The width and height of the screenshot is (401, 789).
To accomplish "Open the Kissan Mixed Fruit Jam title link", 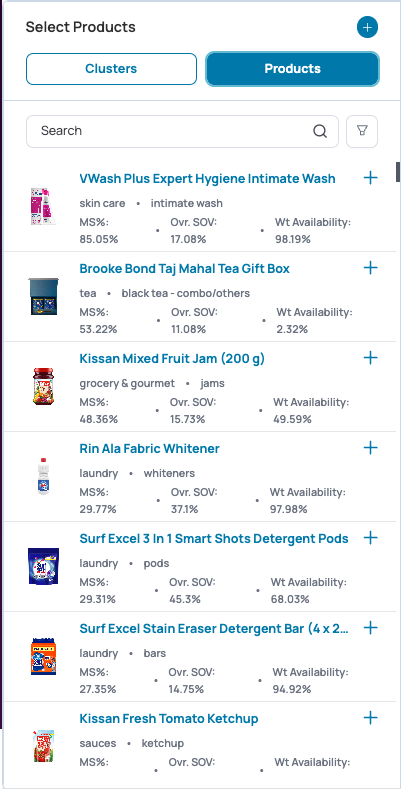I will pyautogui.click(x=172, y=359).
